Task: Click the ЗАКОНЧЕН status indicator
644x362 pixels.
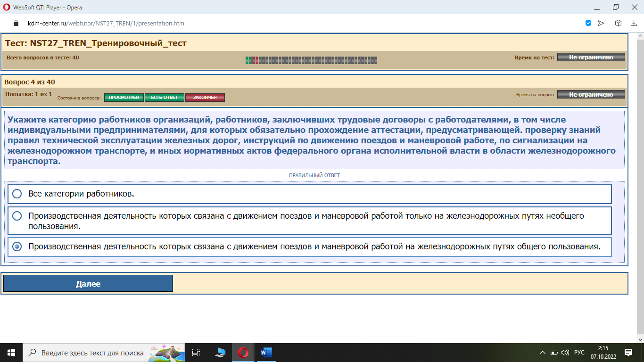Action: point(205,98)
